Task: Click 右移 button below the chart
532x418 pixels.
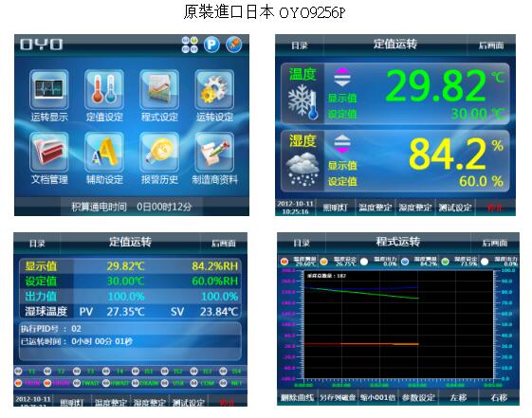Action: click(499, 397)
